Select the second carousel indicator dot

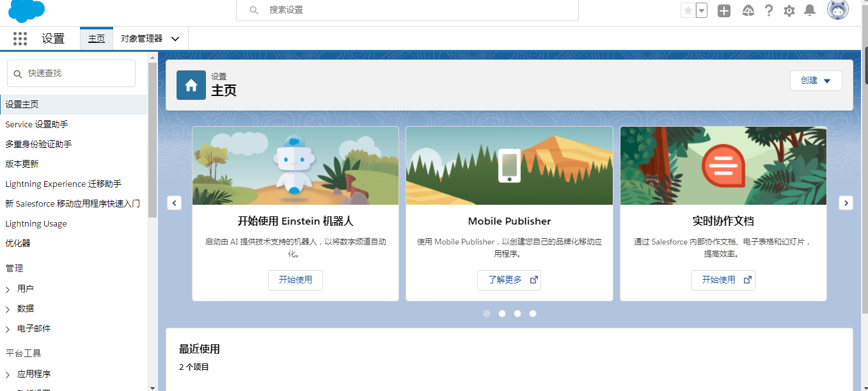pyautogui.click(x=502, y=314)
